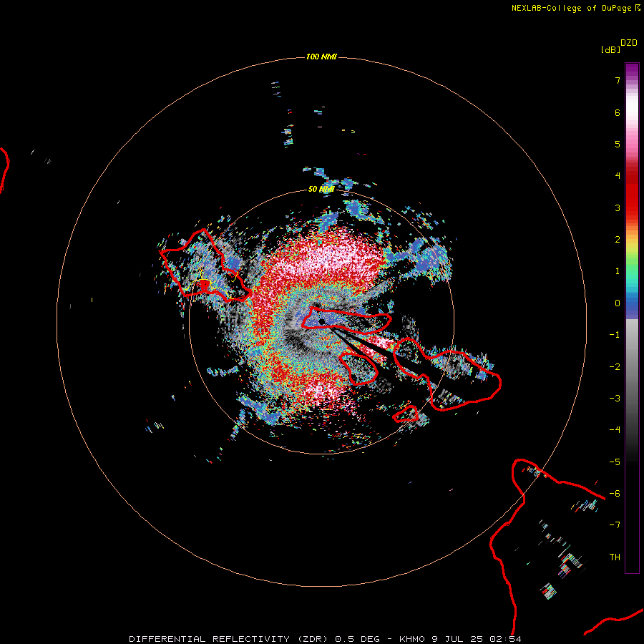Click the -2 value on color scale
Viewport: 644px width, 644px height.
pyautogui.click(x=615, y=367)
